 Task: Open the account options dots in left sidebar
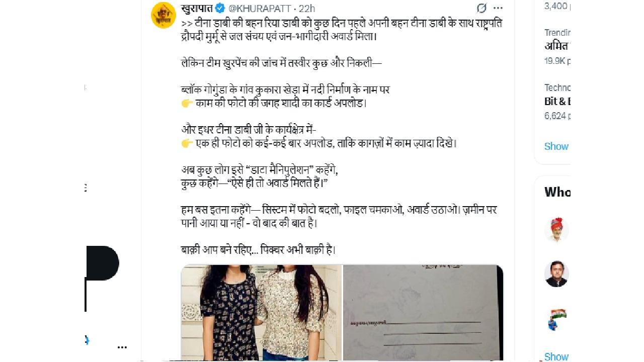point(122,347)
